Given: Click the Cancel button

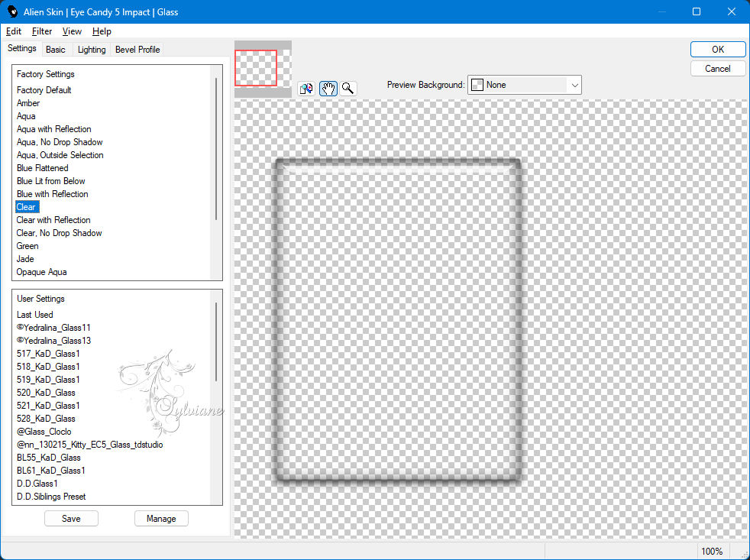Looking at the screenshot, I should click(717, 69).
